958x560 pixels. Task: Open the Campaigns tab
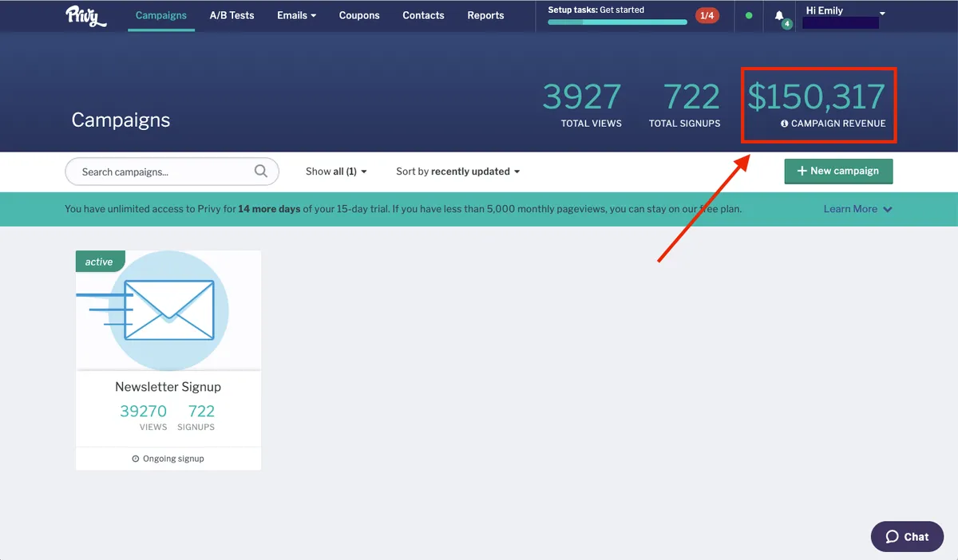pos(161,15)
